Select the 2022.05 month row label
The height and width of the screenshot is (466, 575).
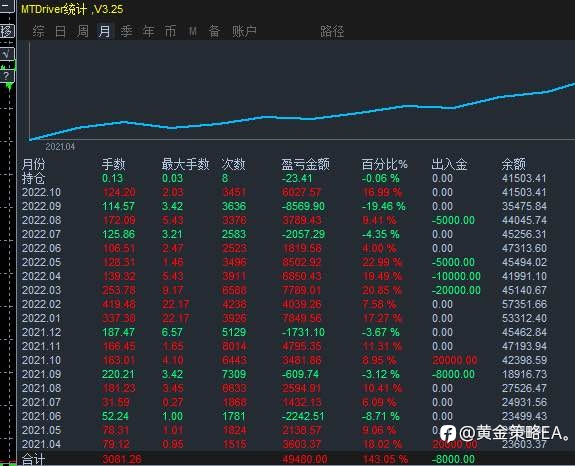coord(41,262)
